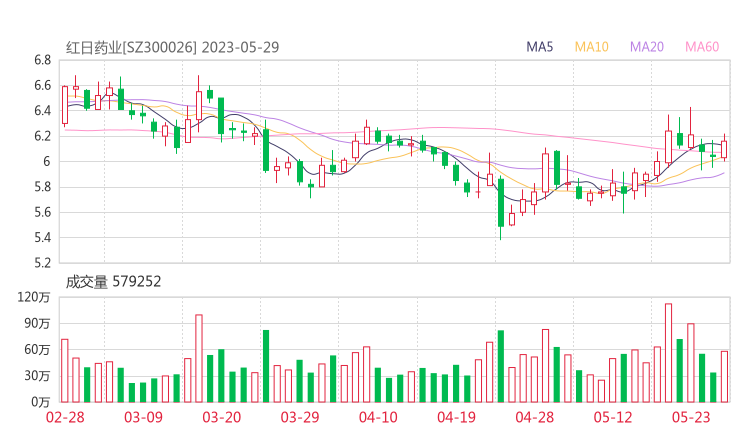The height and width of the screenshot is (440, 740).
Task: Click the 5.2 price axis label
Action: (x=42, y=263)
